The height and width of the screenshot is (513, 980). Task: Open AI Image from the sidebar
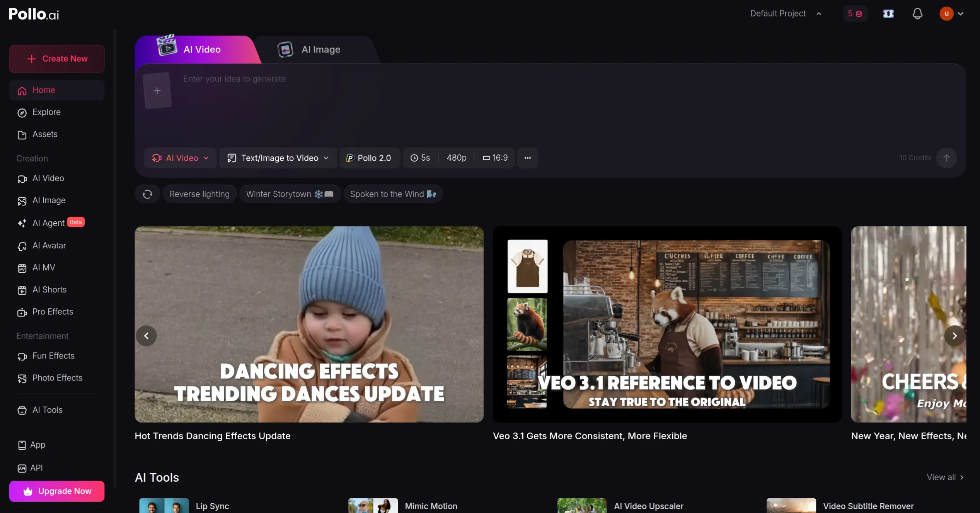point(49,200)
